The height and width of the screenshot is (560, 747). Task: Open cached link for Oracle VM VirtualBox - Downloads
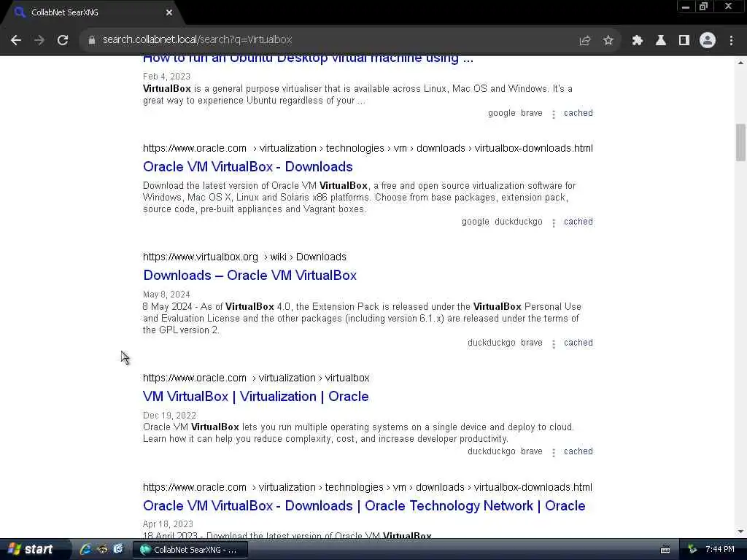(578, 222)
